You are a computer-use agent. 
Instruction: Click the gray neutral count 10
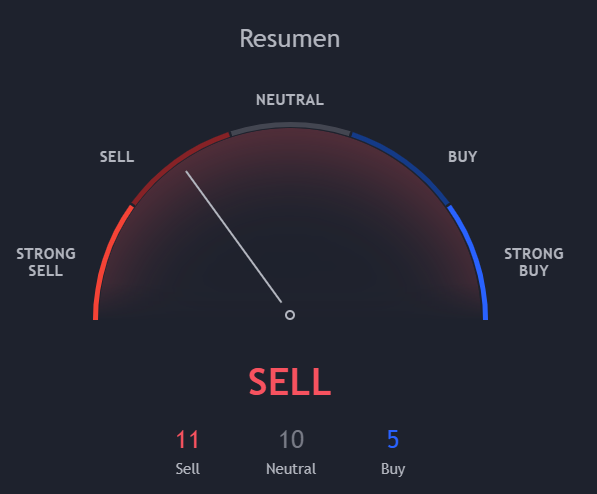pos(291,440)
